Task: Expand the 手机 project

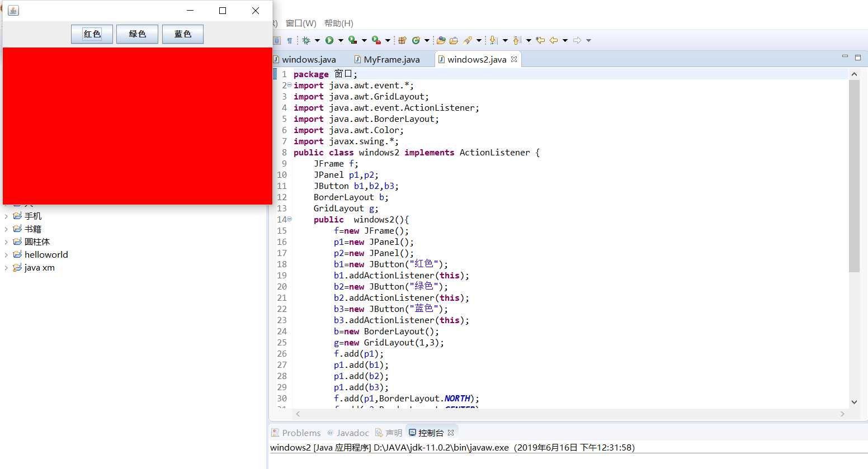Action: [6, 216]
